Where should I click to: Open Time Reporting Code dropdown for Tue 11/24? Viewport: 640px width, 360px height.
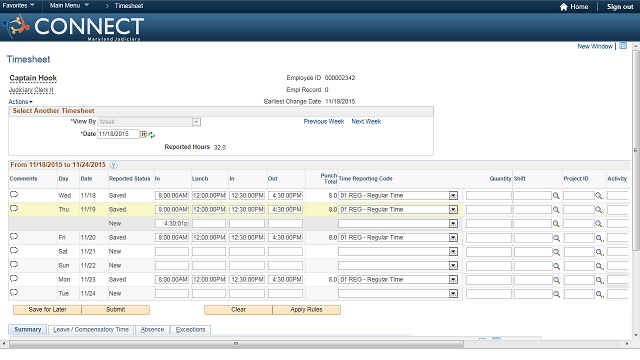pos(453,293)
